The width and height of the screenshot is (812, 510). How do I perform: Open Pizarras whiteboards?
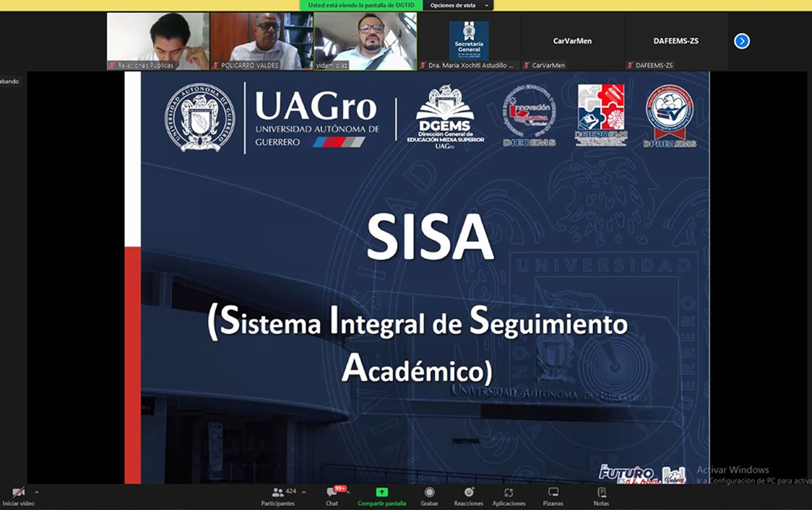553,497
